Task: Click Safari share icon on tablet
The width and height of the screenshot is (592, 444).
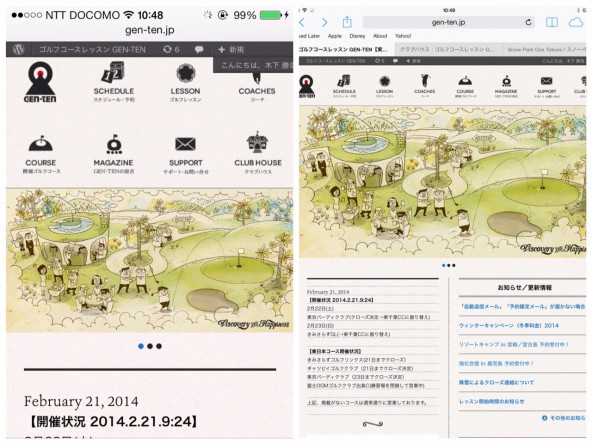Action: click(x=347, y=22)
